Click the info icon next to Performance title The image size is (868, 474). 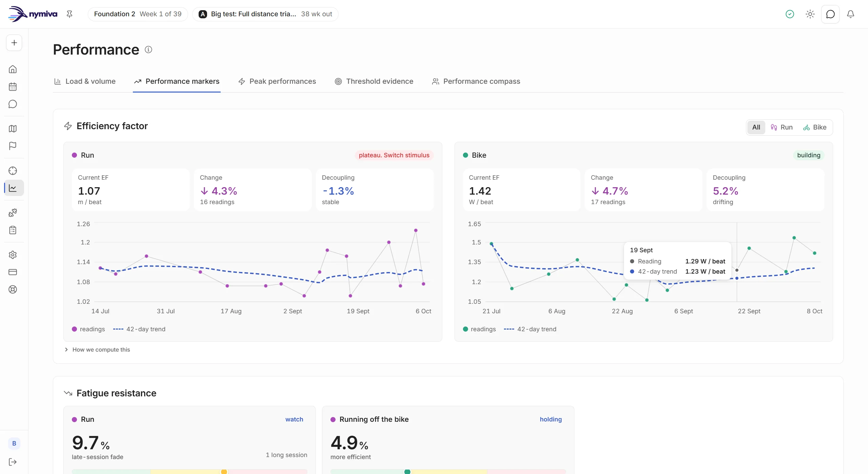coord(148,50)
